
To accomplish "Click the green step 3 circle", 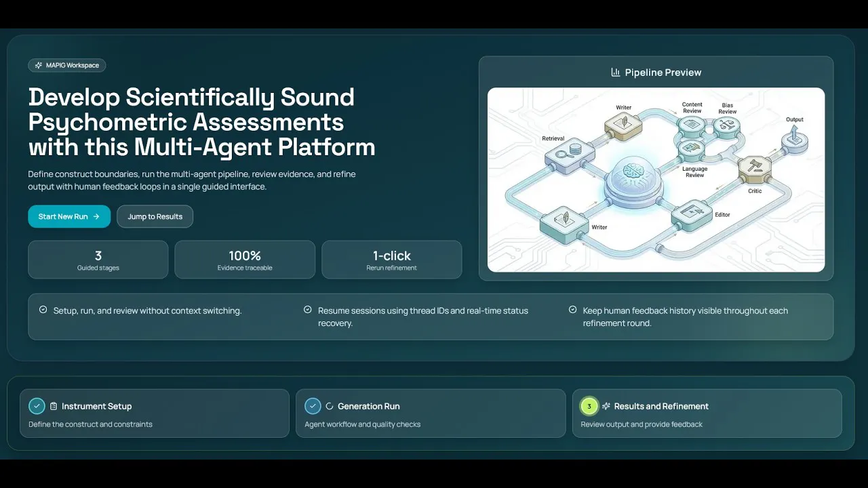I will (589, 406).
